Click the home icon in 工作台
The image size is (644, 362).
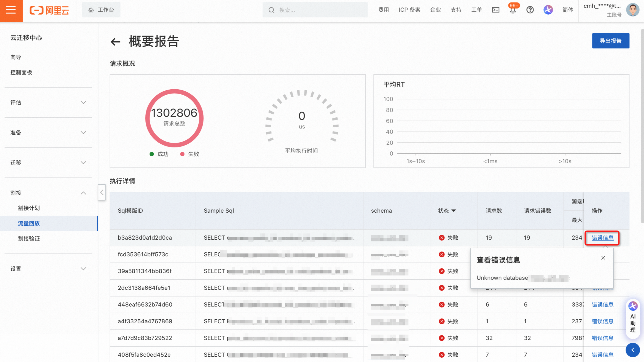91,10
